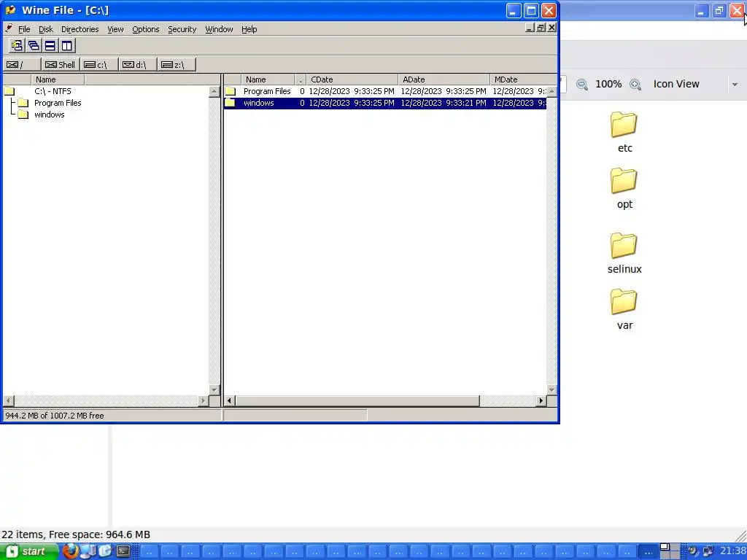Image resolution: width=747 pixels, height=560 pixels.
Task: Select the d:\ drive button
Action: (x=138, y=65)
